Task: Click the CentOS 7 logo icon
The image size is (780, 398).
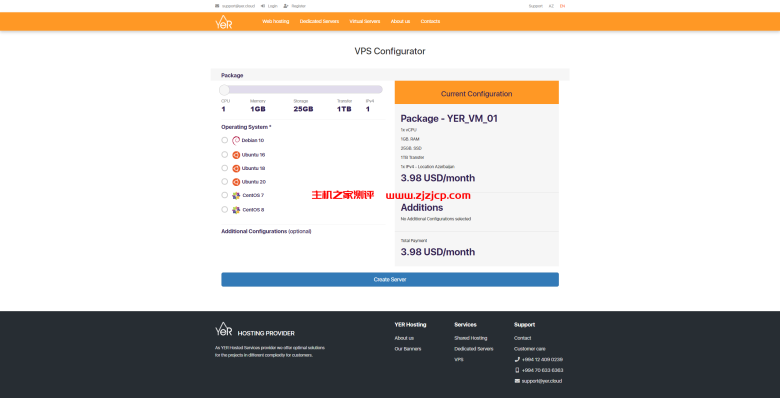Action: tap(236, 196)
